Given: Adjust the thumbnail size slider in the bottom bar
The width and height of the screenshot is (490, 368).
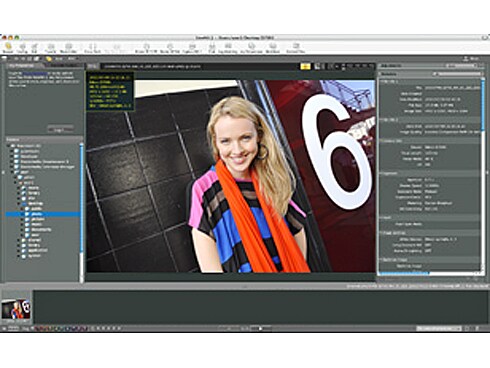Looking at the screenshot, I should click(261, 329).
